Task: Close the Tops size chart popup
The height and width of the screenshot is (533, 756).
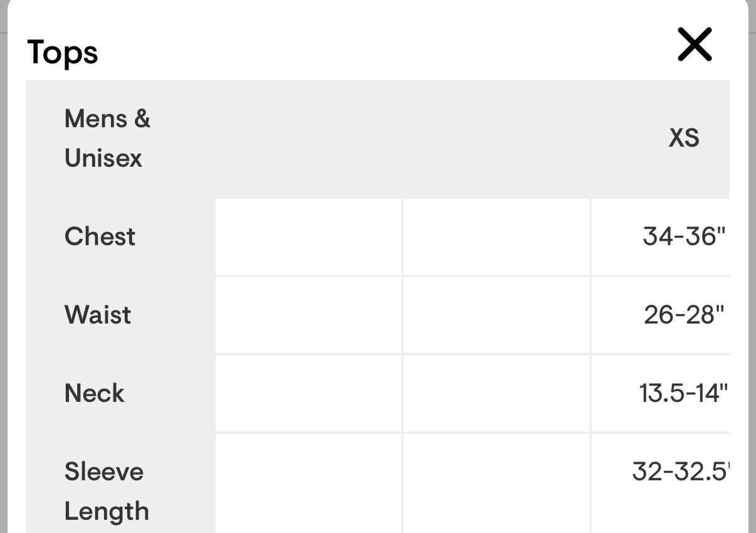Action: point(695,45)
